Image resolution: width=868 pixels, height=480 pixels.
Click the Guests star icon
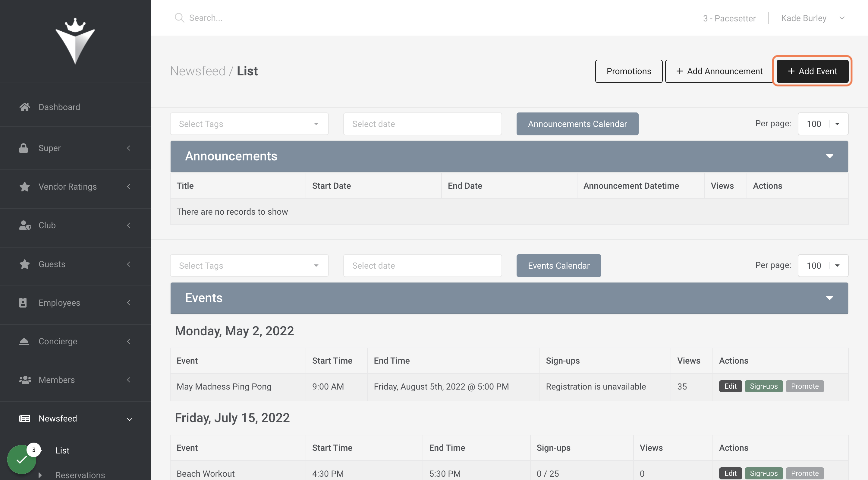25,264
